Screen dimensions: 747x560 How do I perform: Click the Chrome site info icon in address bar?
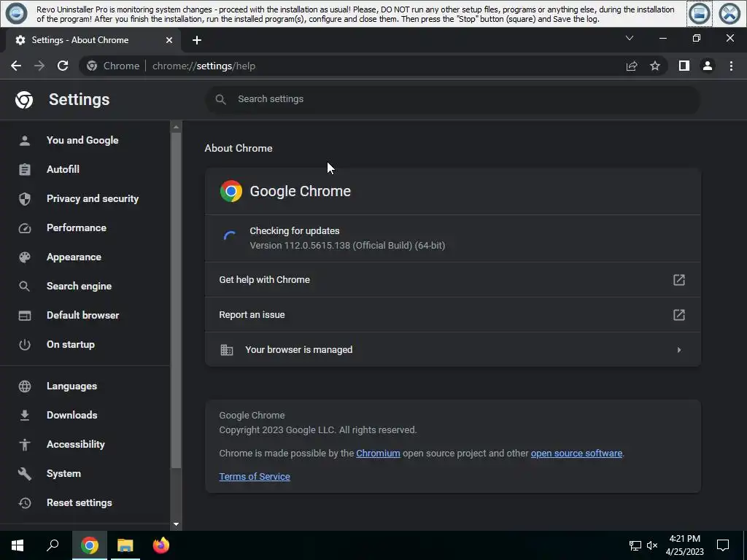pos(92,66)
